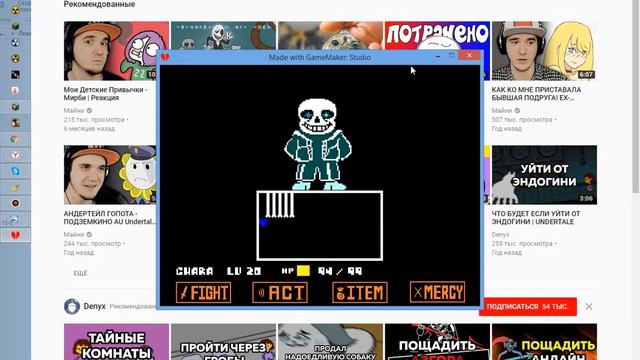Open the 'Мои Детские Привычки' video thumbnail

tap(116, 51)
